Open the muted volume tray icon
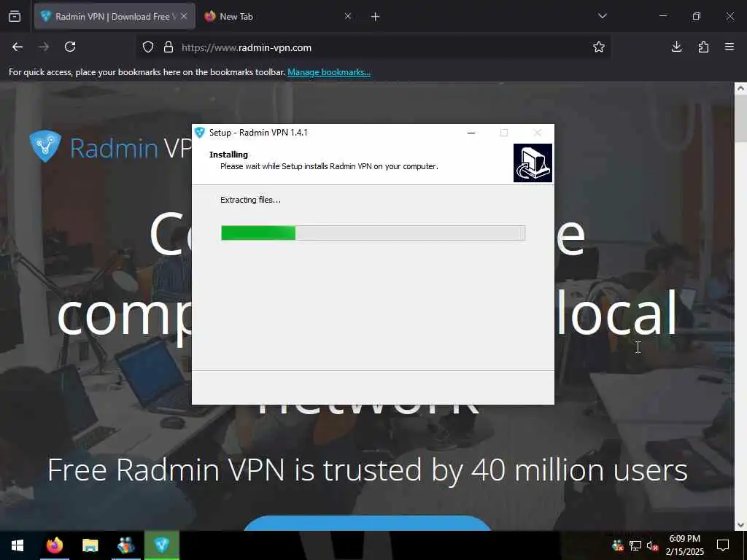747x560 pixels. click(x=652, y=545)
